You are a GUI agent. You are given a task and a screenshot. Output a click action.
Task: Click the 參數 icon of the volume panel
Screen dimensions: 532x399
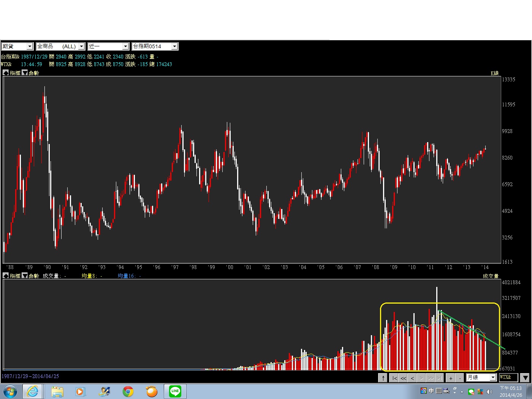tap(24, 275)
